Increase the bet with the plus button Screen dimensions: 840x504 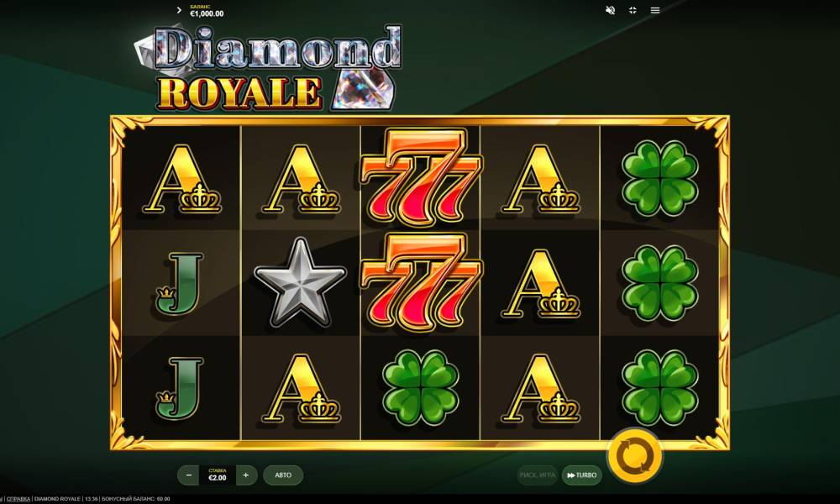click(x=246, y=475)
